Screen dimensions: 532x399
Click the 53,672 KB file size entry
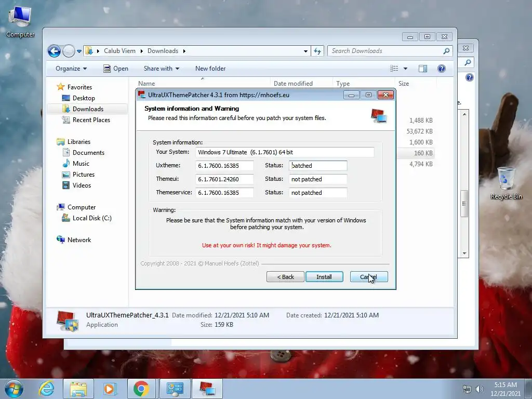pos(419,131)
